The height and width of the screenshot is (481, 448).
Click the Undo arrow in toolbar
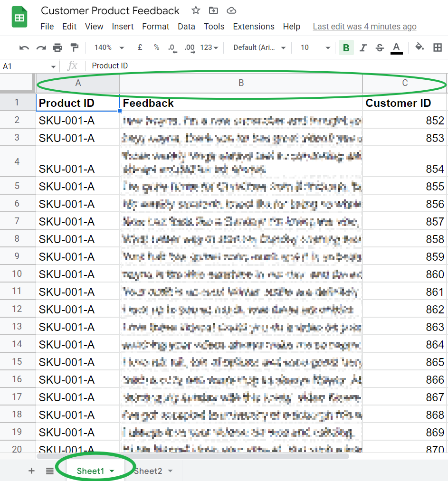pyautogui.click(x=24, y=47)
